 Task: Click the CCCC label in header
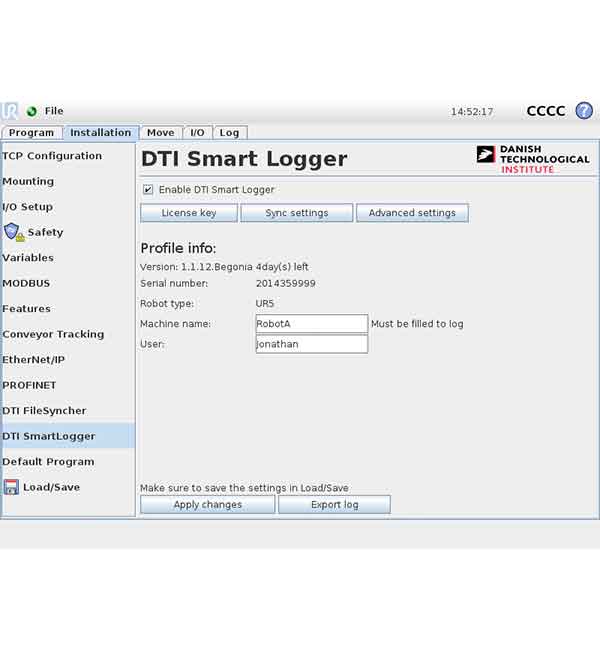(x=546, y=111)
